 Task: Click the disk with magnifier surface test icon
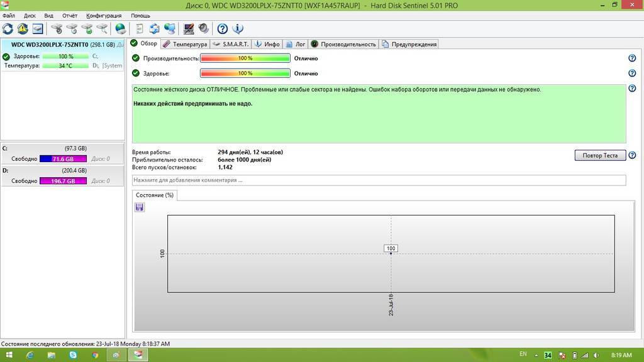(103, 29)
